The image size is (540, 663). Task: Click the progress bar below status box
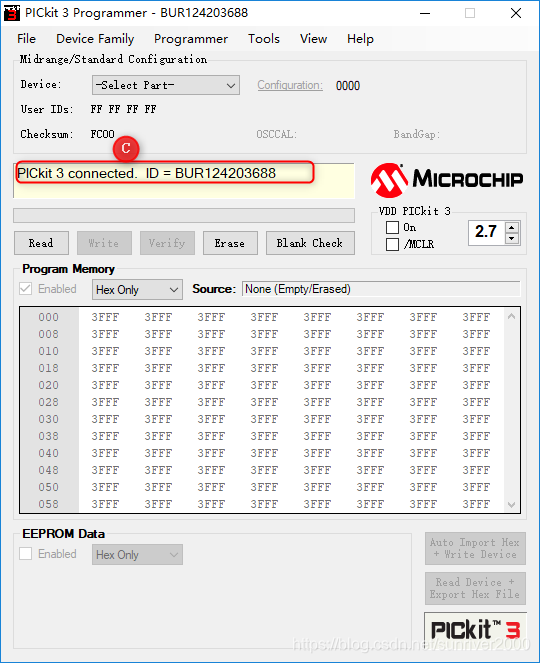[184, 215]
